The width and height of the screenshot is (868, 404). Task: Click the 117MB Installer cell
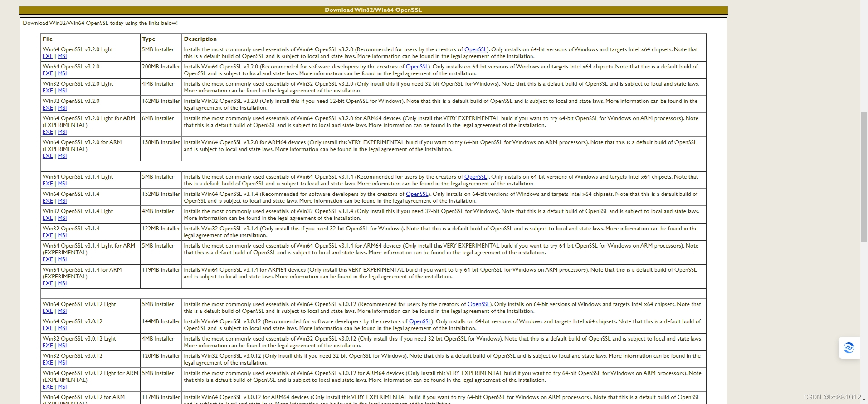[x=161, y=398]
